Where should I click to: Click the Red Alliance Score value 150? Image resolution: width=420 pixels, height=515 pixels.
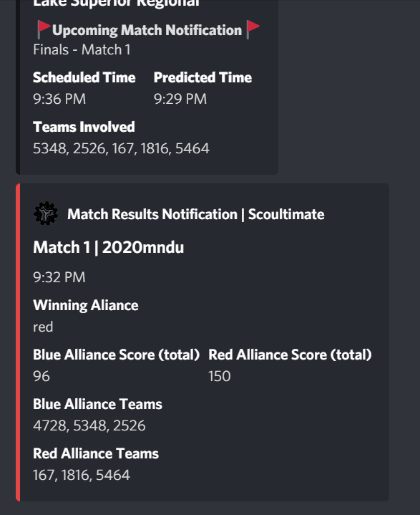pyautogui.click(x=220, y=376)
